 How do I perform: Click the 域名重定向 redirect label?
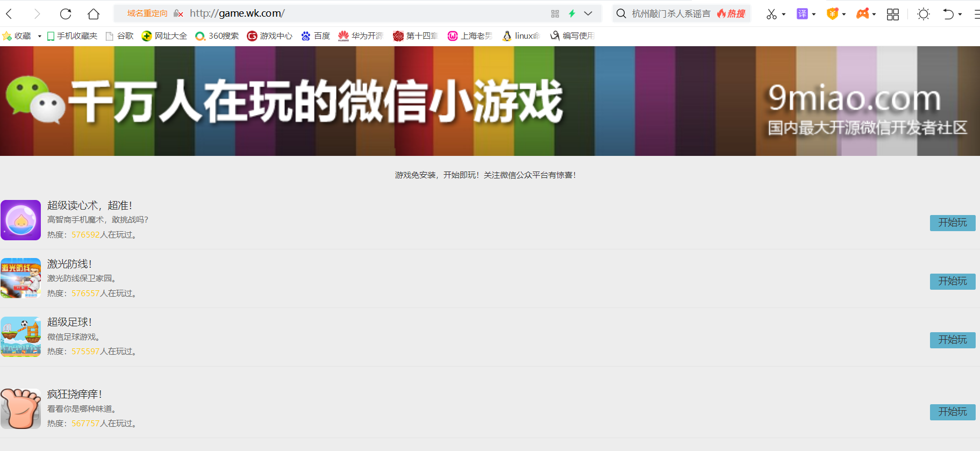147,13
